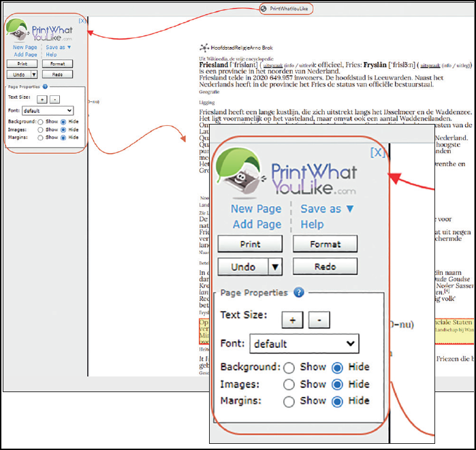Select Margins Show radio in enlarged panel
This screenshot has width=476, height=450.
[x=289, y=402]
